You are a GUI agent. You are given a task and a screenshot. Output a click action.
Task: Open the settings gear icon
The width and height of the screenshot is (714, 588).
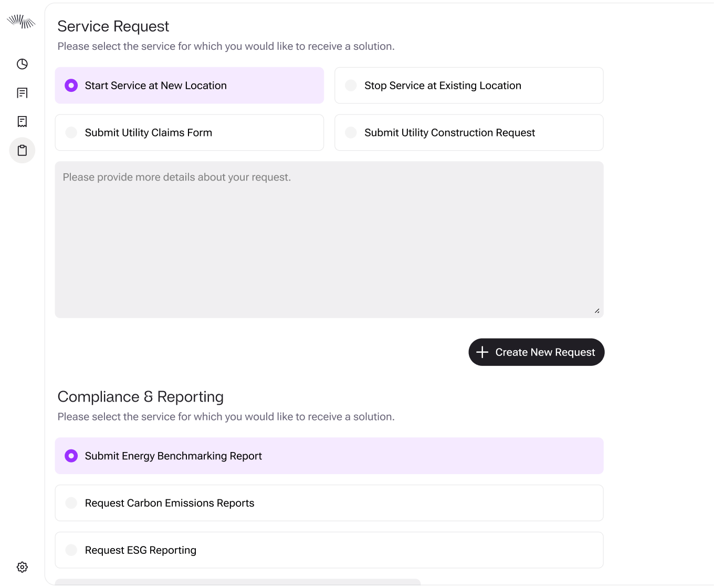(22, 567)
